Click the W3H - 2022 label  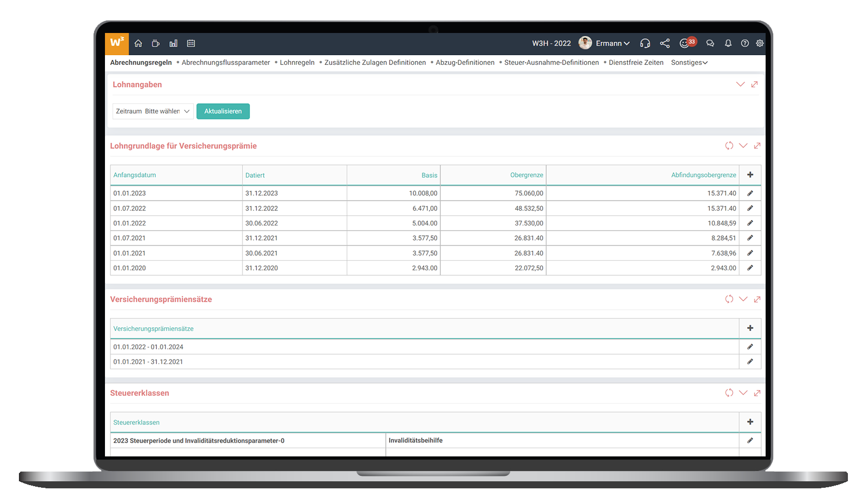click(x=551, y=43)
